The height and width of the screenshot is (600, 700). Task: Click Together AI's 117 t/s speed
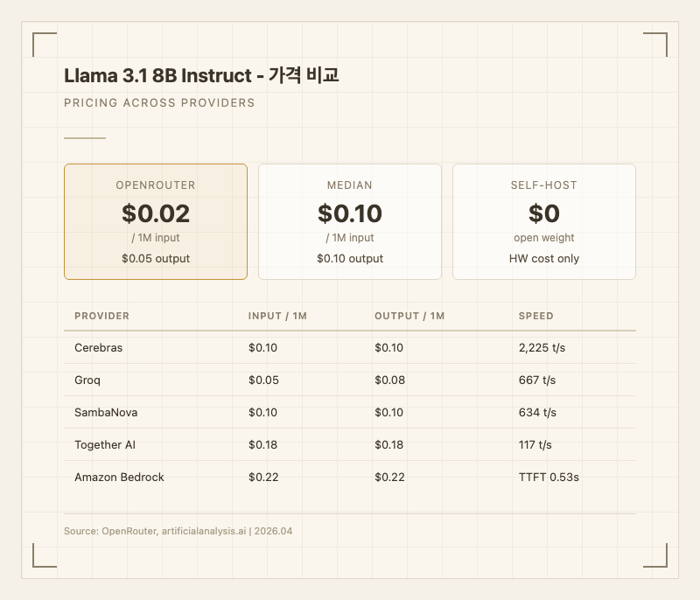535,444
